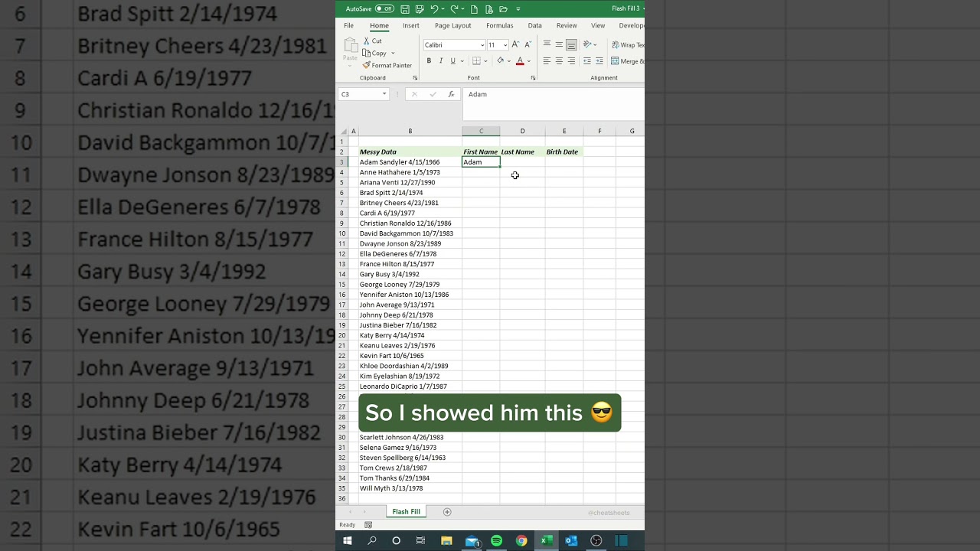Select the Last Name header cell
The height and width of the screenshot is (551, 980).
522,152
